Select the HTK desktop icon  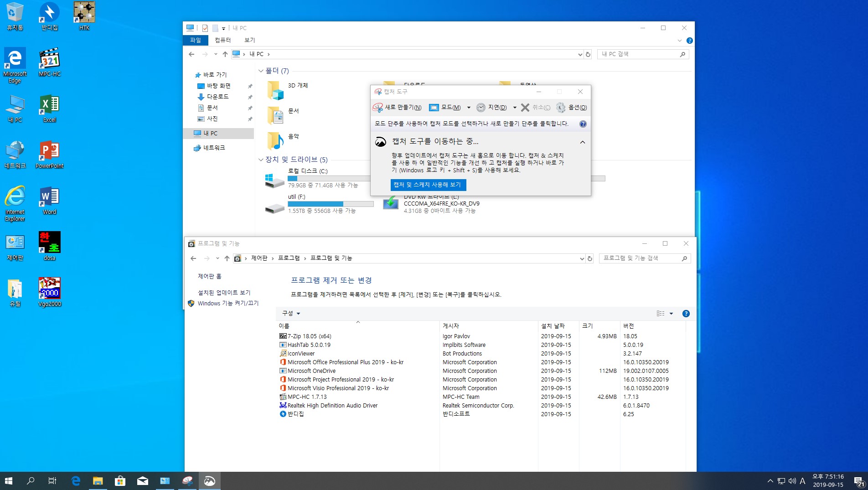(x=84, y=16)
